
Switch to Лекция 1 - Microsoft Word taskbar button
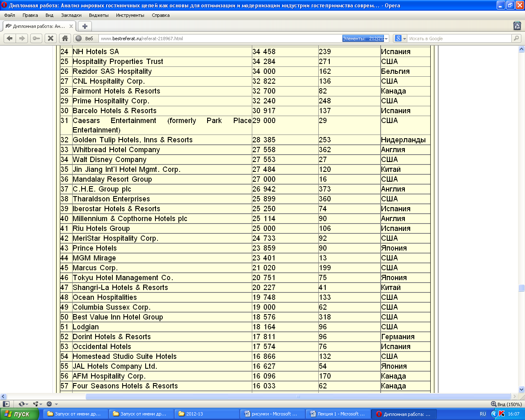(338, 414)
